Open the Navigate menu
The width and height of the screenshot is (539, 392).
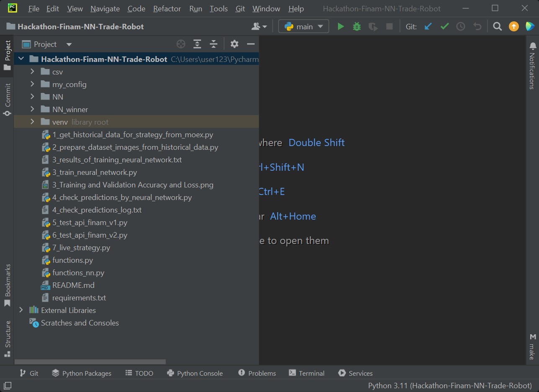point(105,9)
